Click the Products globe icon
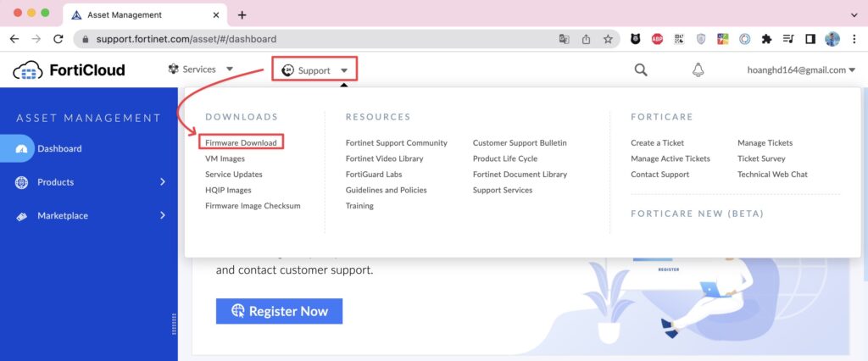The height and width of the screenshot is (361, 868). point(21,182)
